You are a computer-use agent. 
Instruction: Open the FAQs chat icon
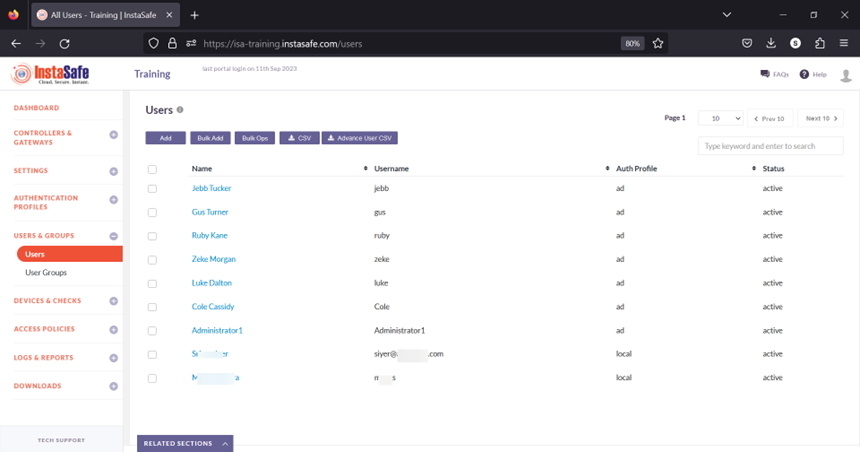pyautogui.click(x=765, y=74)
